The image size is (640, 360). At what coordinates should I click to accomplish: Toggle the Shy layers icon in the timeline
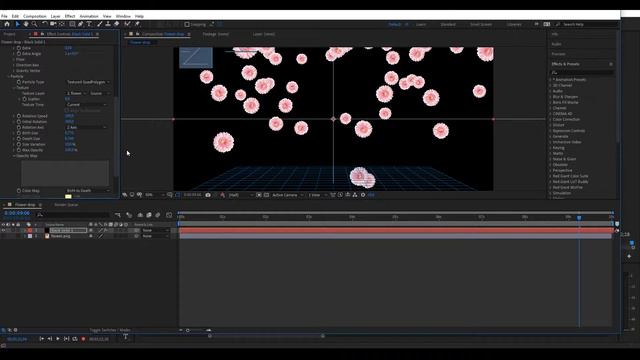click(140, 215)
